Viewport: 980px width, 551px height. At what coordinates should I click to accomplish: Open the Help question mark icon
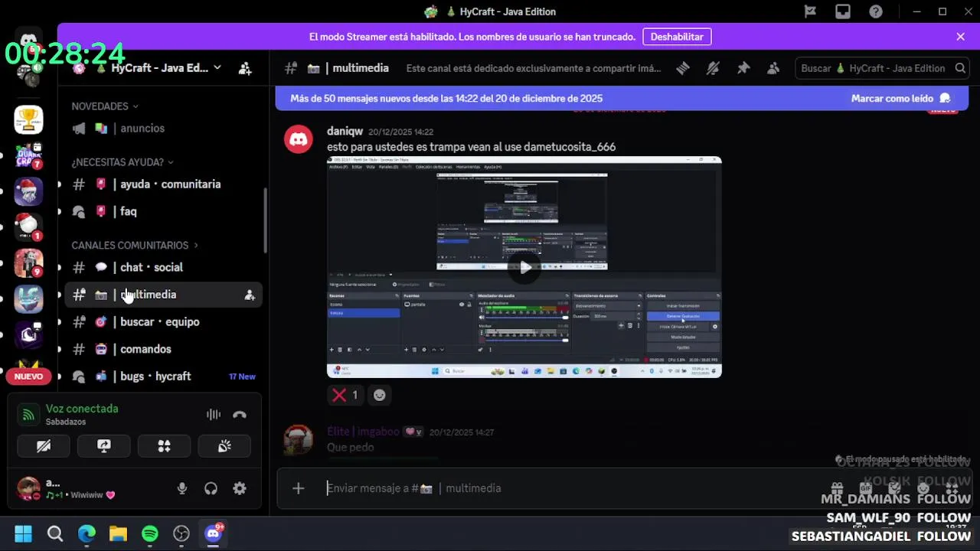(876, 11)
